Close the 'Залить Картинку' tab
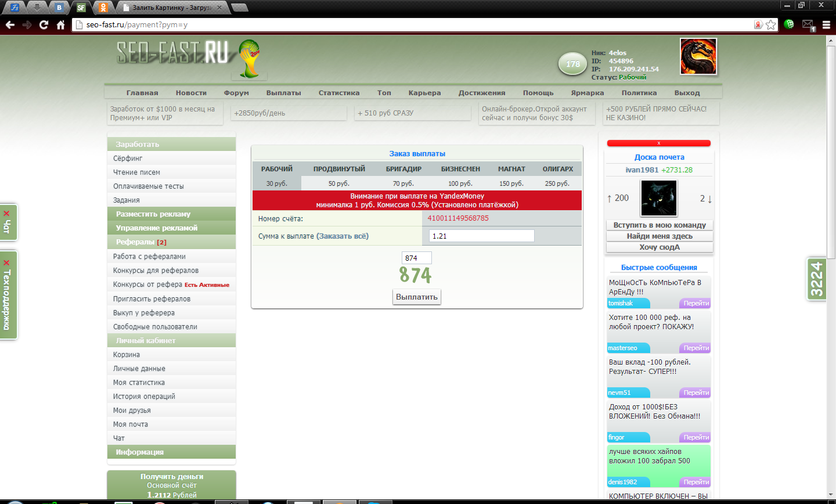The height and width of the screenshot is (504, 836). (x=219, y=8)
